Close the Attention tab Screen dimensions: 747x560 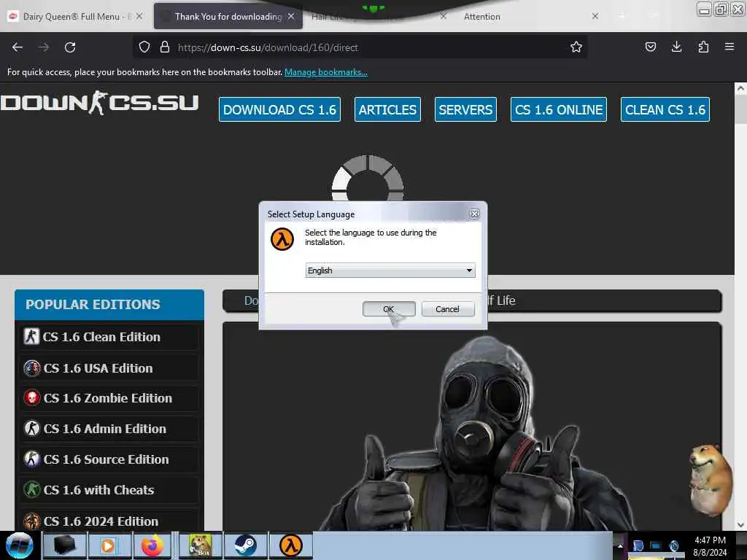tap(595, 16)
